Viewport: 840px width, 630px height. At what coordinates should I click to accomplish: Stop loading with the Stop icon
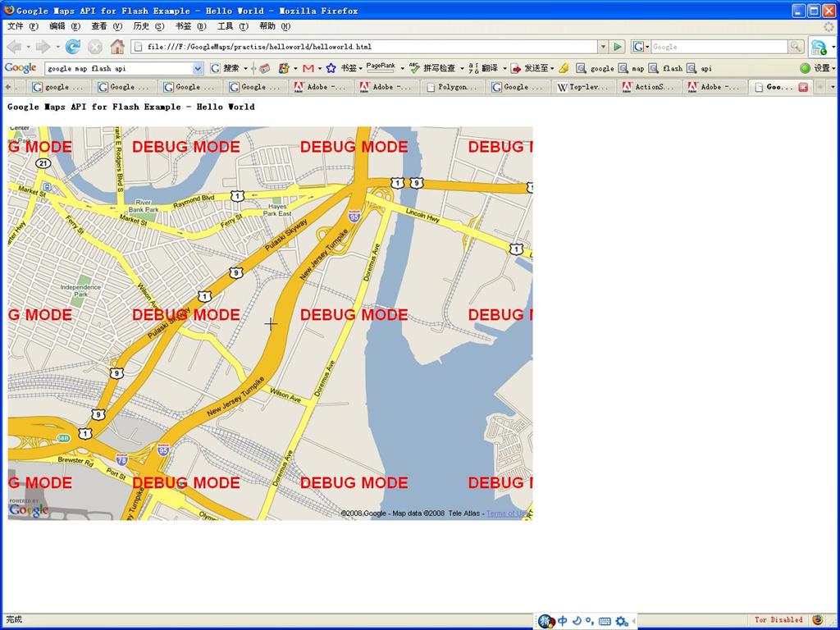[95, 47]
